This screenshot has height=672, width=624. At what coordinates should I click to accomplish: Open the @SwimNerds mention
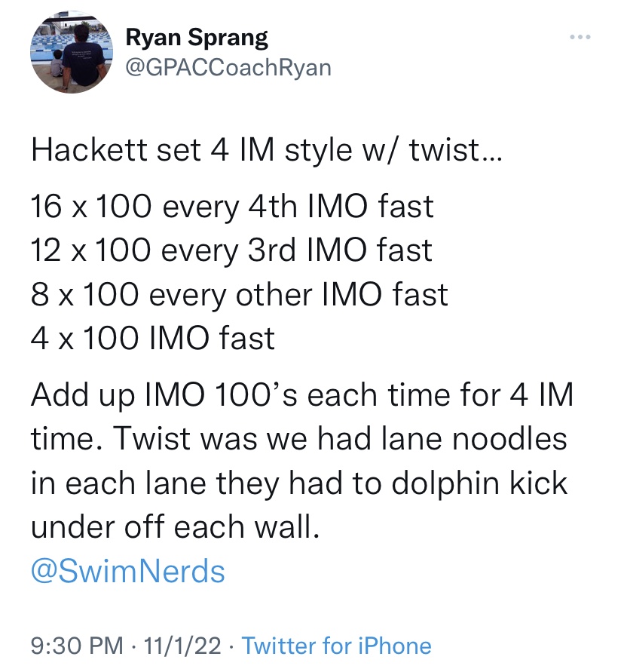click(128, 571)
